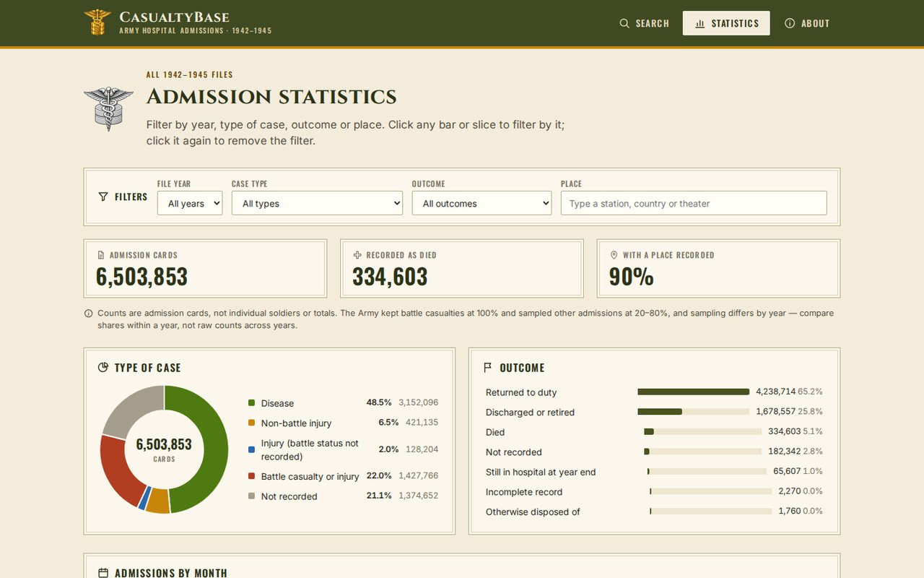Image resolution: width=924 pixels, height=578 pixels.
Task: Filter by the gray Not recorded donut slice
Action: coord(130,410)
